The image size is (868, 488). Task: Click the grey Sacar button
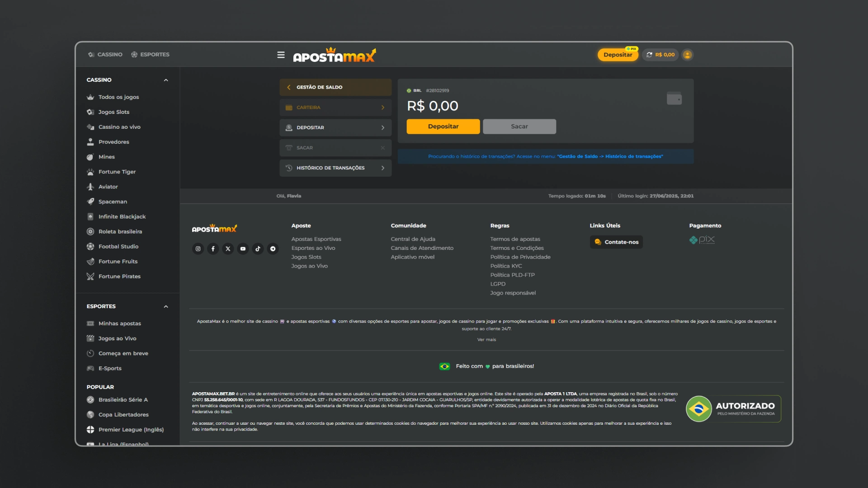click(519, 127)
